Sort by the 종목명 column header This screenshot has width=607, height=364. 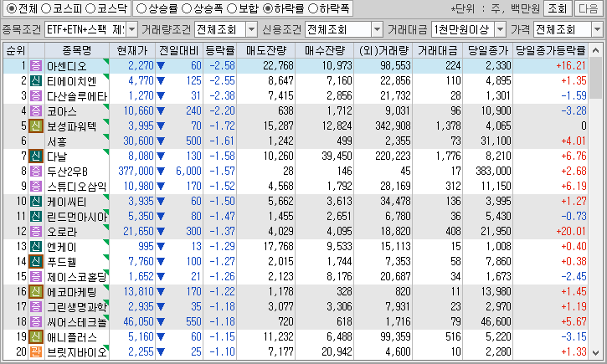click(77, 50)
